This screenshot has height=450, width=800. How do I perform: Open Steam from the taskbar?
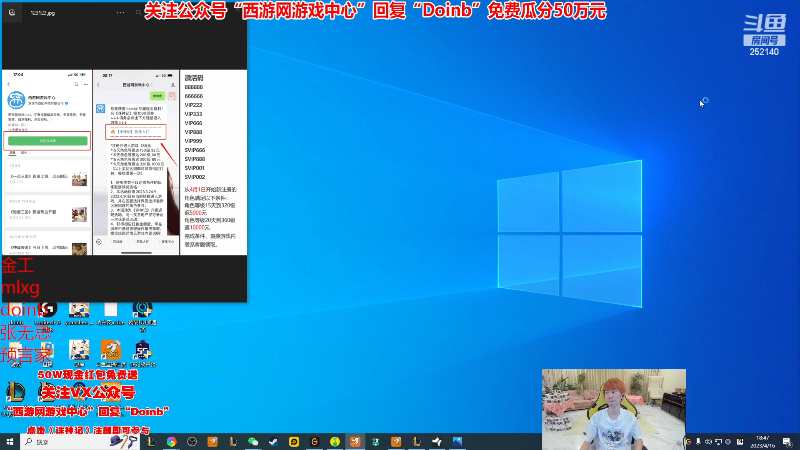[x=273, y=442]
